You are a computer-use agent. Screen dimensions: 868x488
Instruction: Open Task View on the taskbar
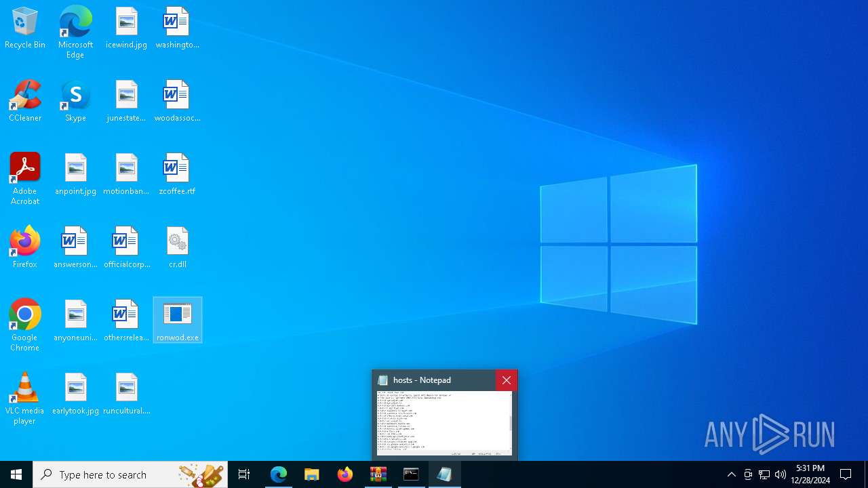pos(244,474)
